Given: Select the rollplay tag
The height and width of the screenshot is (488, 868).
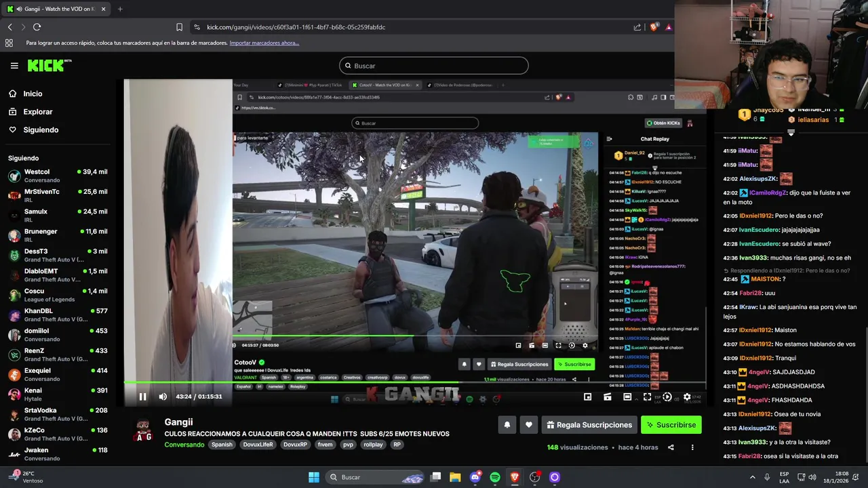Looking at the screenshot, I should [373, 445].
